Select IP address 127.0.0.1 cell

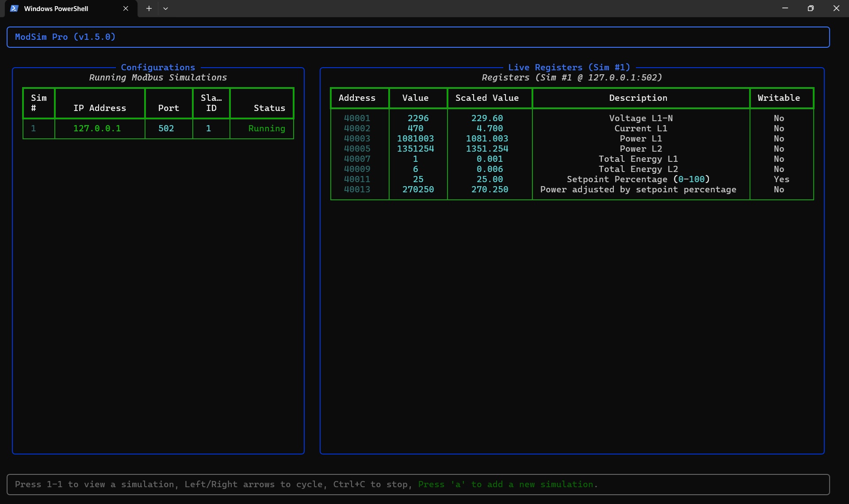(x=97, y=129)
